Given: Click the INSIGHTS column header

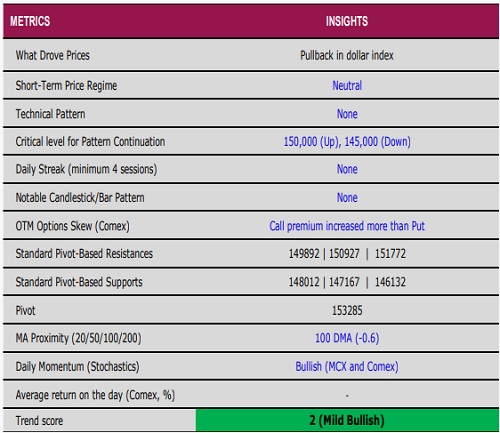Looking at the screenshot, I should (x=347, y=21).
